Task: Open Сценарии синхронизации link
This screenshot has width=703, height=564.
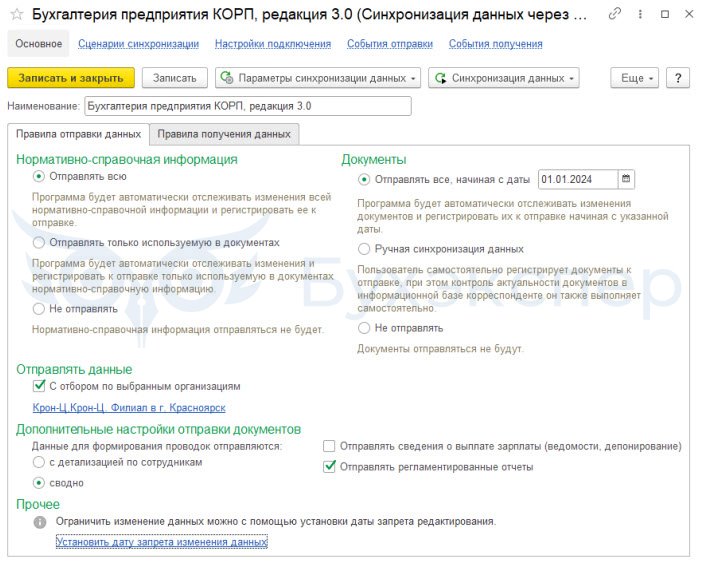Action: click(x=139, y=44)
